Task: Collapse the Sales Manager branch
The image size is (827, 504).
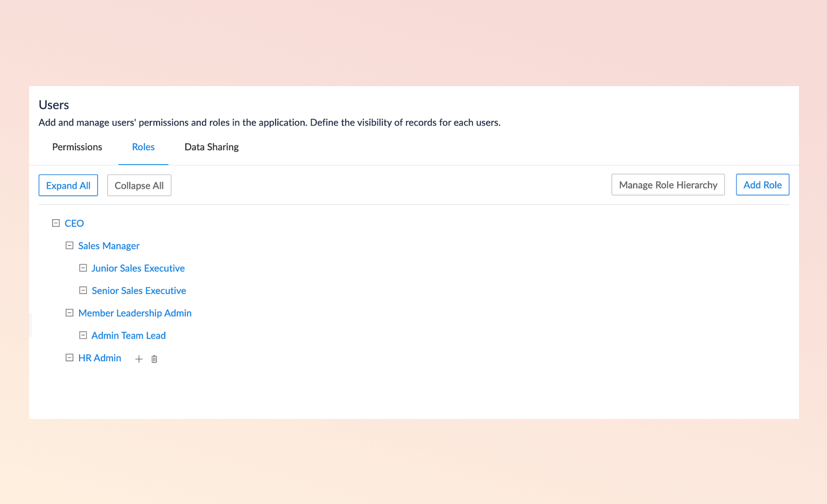Action: (69, 245)
